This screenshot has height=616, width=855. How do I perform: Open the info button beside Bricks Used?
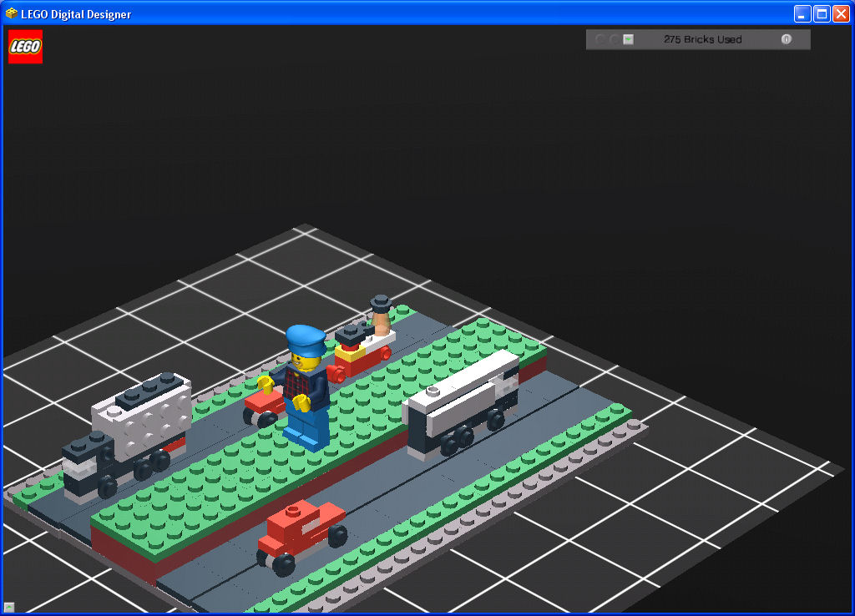click(786, 39)
